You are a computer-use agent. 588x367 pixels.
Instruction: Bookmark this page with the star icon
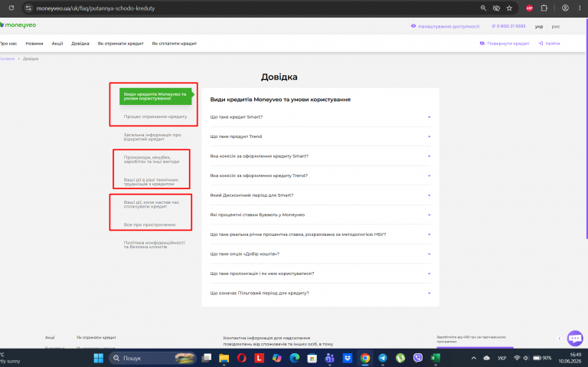click(x=509, y=8)
